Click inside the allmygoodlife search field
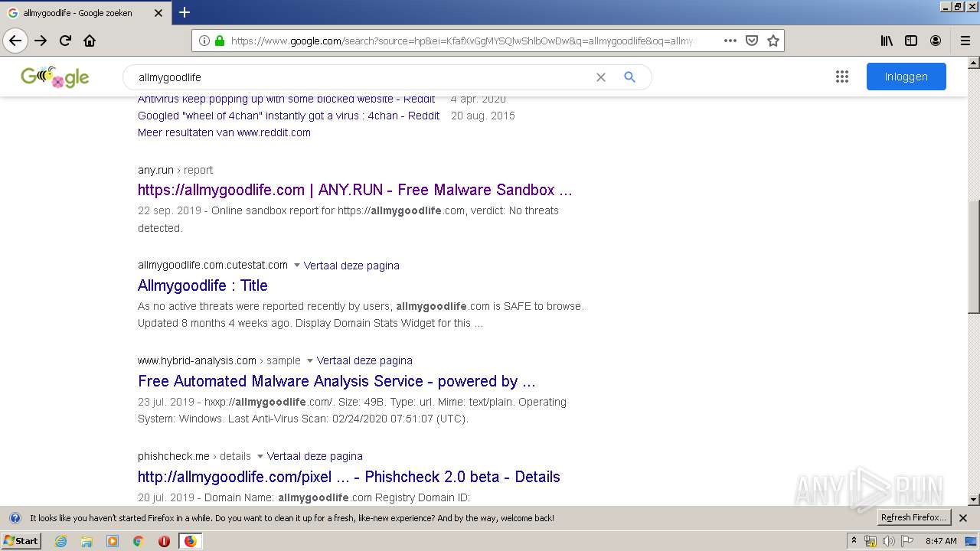Viewport: 980px width, 551px height. (360, 77)
